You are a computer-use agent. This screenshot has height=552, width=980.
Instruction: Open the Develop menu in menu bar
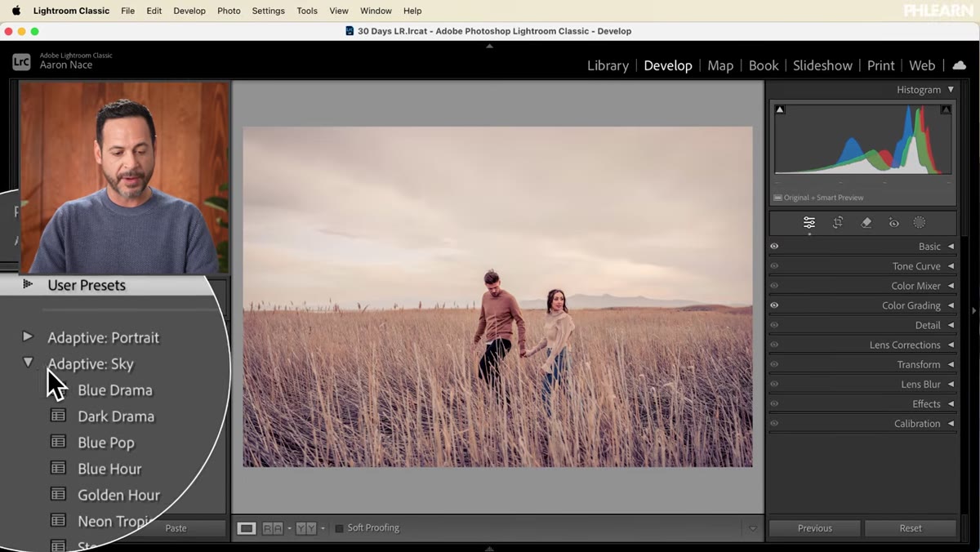189,11
